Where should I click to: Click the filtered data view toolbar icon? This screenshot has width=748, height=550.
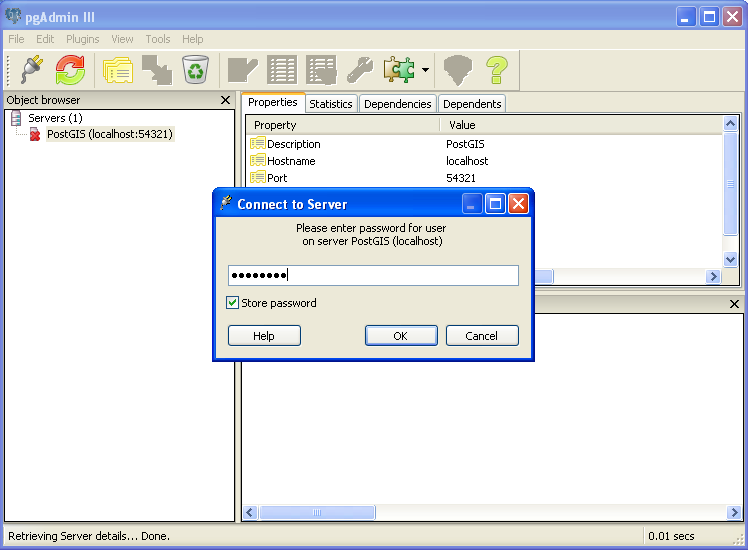tap(321, 70)
